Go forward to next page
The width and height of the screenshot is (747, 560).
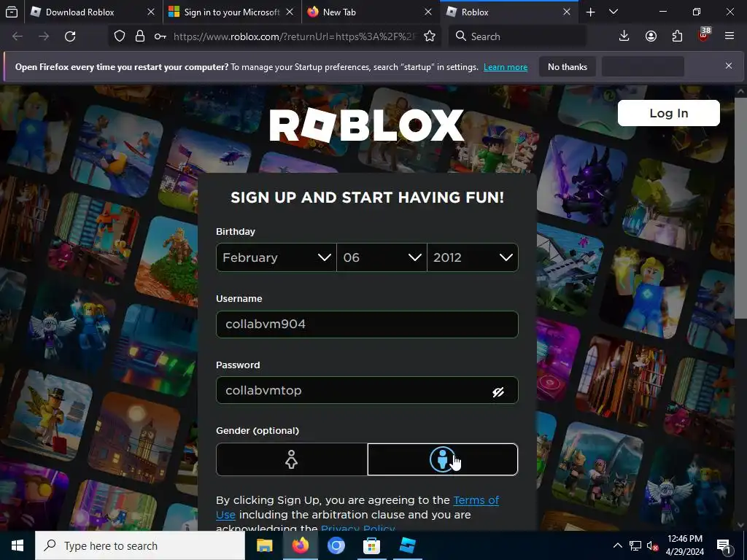coord(44,36)
